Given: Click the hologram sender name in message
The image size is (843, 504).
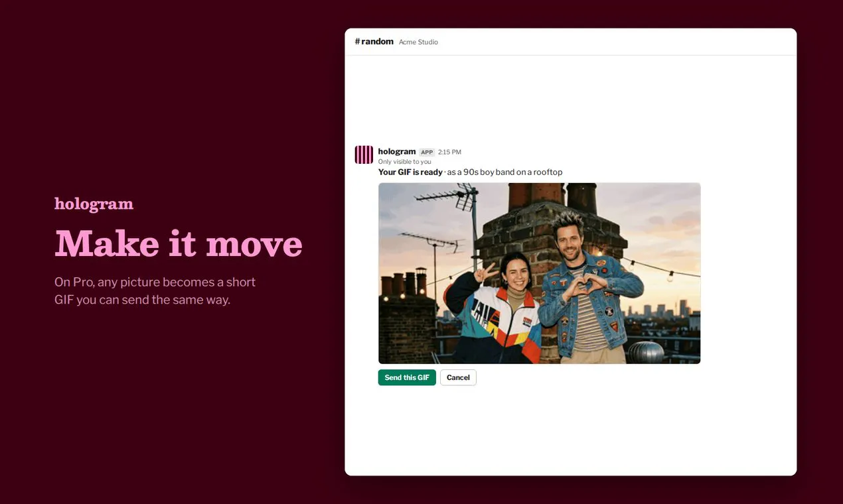Looking at the screenshot, I should point(397,151).
